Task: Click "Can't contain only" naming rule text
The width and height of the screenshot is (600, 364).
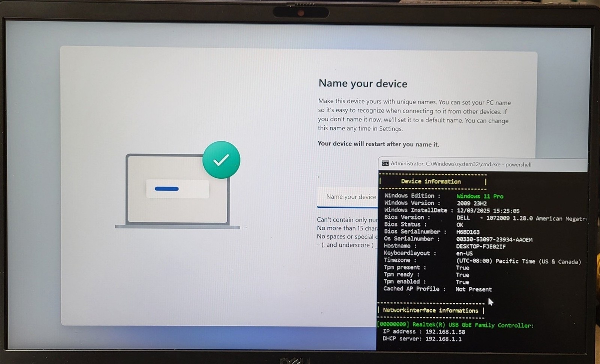Action: pyautogui.click(x=347, y=220)
